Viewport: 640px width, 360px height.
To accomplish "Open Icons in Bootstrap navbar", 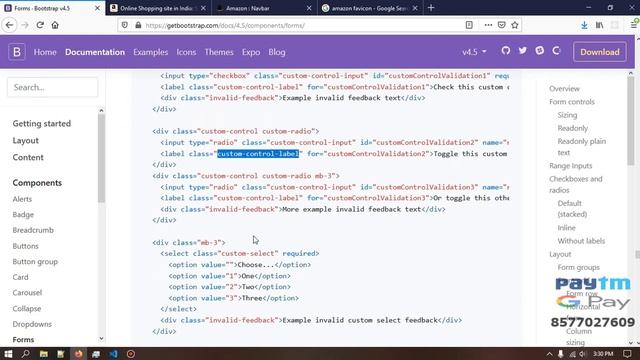I will 186,52.
